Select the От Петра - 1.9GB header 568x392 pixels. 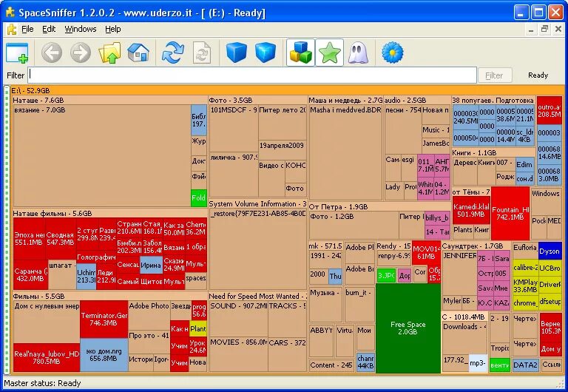tap(379, 206)
